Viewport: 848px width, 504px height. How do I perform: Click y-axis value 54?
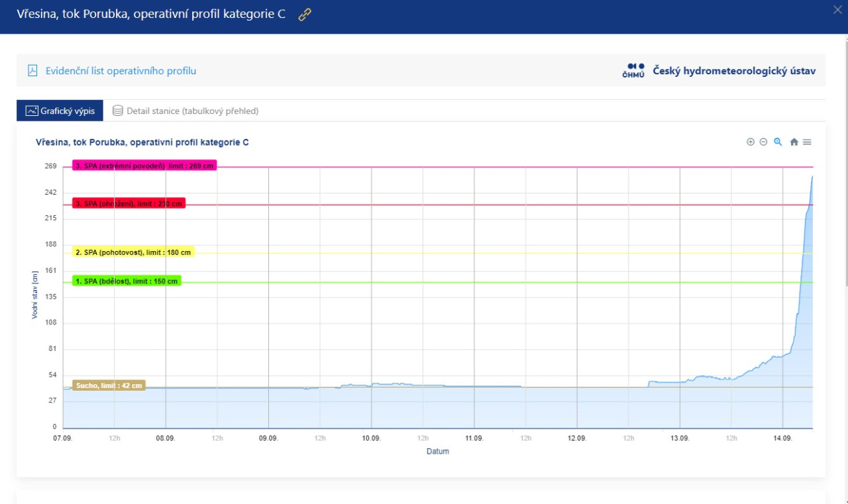pyautogui.click(x=52, y=375)
